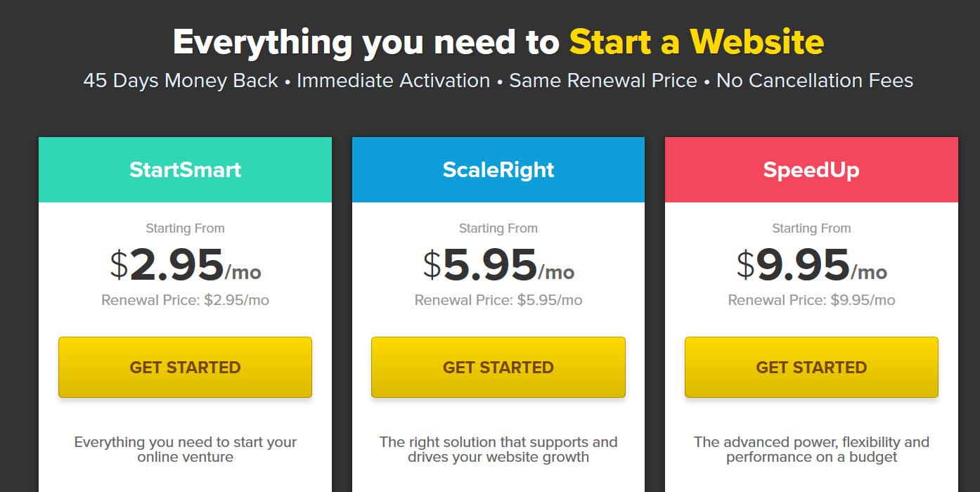Image resolution: width=980 pixels, height=492 pixels.
Task: Click the yellow 'Start a Website' headline text
Action: tap(697, 42)
